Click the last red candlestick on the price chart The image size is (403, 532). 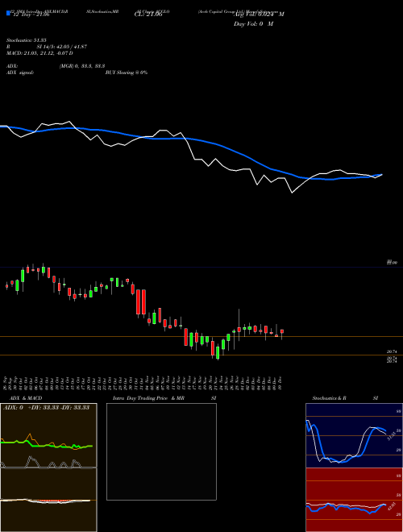coord(282,332)
